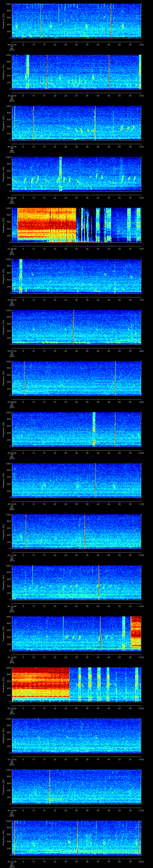Click the 20:01:00 start time label
Image resolution: width=153 pixels, height=868 pixels.
pyautogui.click(x=12, y=44)
